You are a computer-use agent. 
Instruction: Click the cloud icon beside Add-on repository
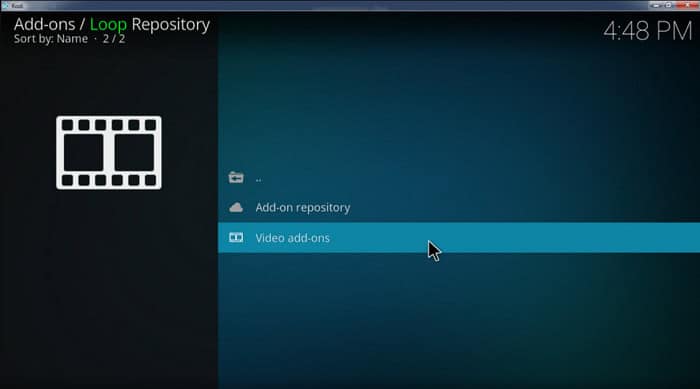[x=236, y=207]
